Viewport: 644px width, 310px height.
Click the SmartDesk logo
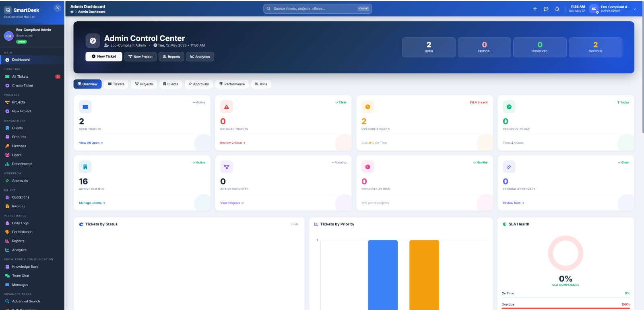[8, 10]
